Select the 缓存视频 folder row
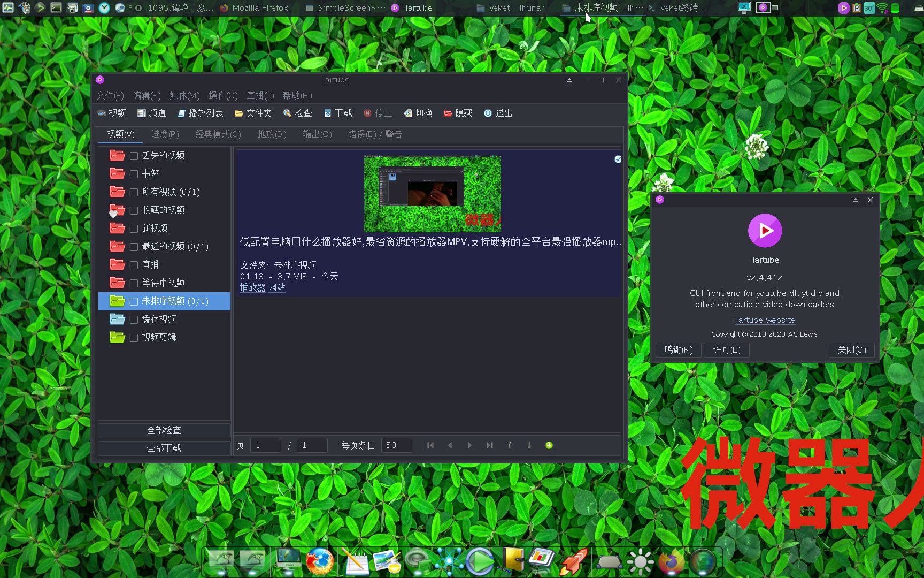Screen dimensions: 924x578 click(164, 320)
